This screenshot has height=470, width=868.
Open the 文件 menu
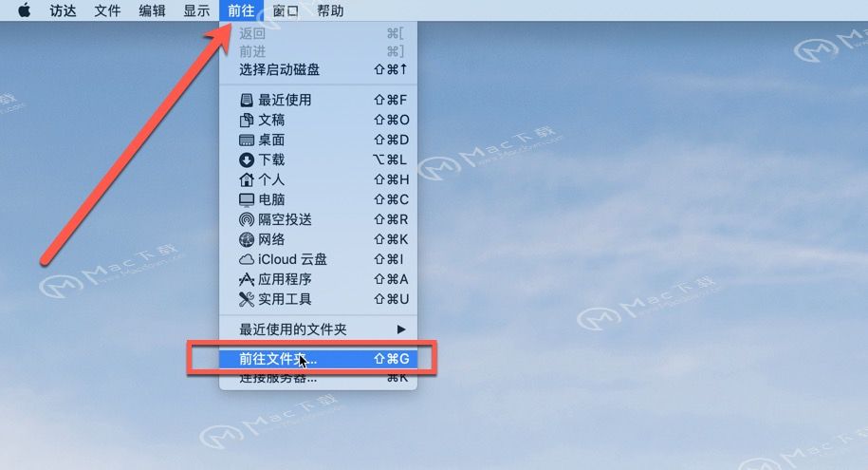pos(107,10)
